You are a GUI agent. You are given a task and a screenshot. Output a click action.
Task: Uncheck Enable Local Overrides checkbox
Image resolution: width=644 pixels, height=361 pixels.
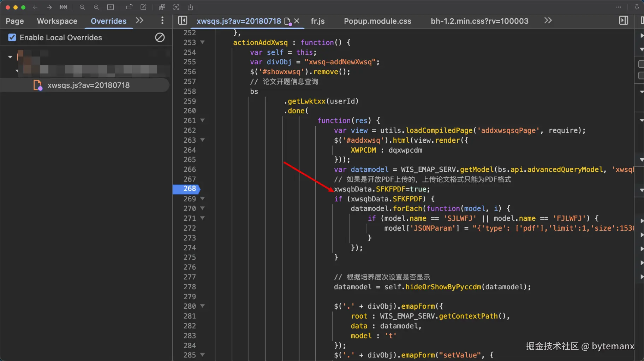coord(12,37)
